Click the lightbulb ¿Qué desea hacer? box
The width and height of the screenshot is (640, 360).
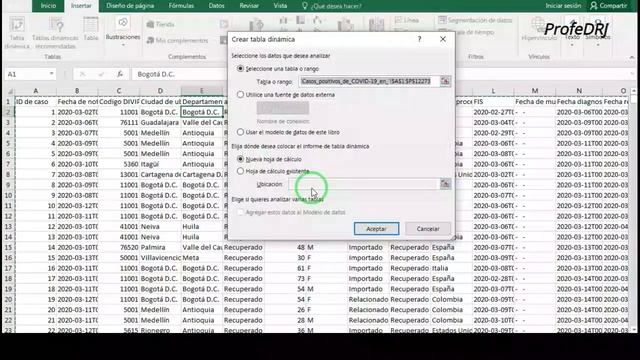[x=331, y=6]
